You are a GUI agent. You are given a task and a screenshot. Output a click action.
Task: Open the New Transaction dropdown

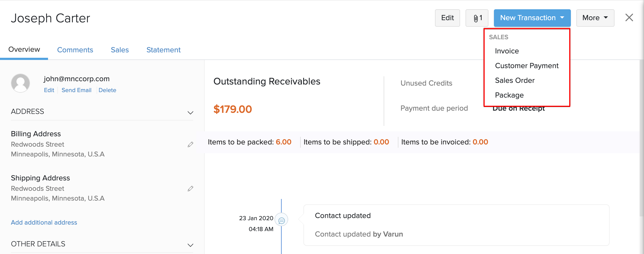pyautogui.click(x=532, y=18)
